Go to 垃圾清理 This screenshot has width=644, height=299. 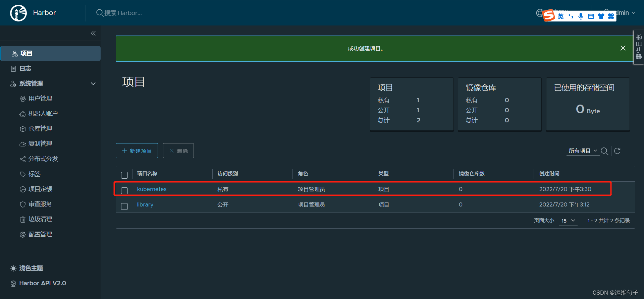coord(40,219)
